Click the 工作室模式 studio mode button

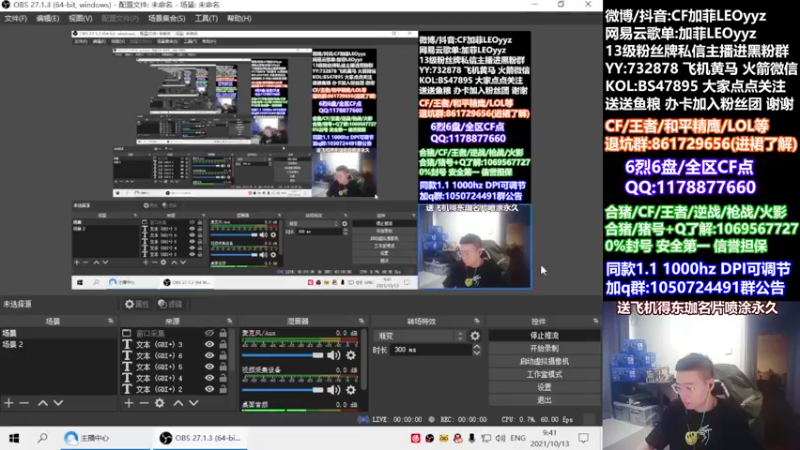[544, 374]
